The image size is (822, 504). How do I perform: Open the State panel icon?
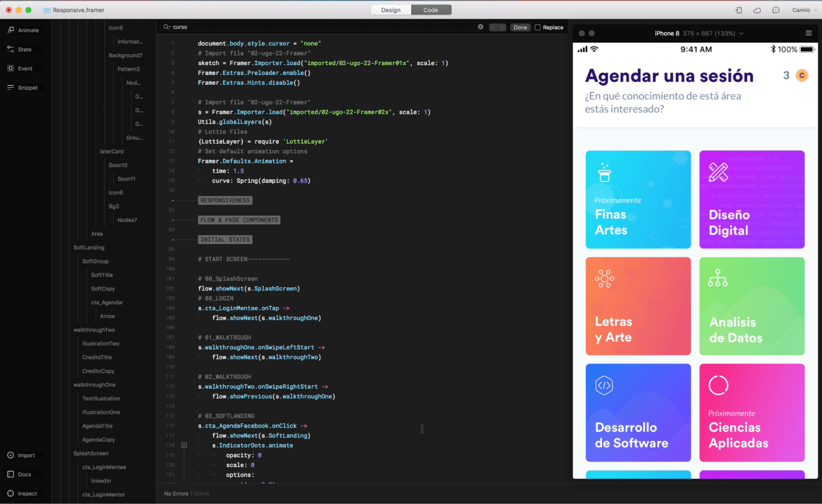pos(11,49)
